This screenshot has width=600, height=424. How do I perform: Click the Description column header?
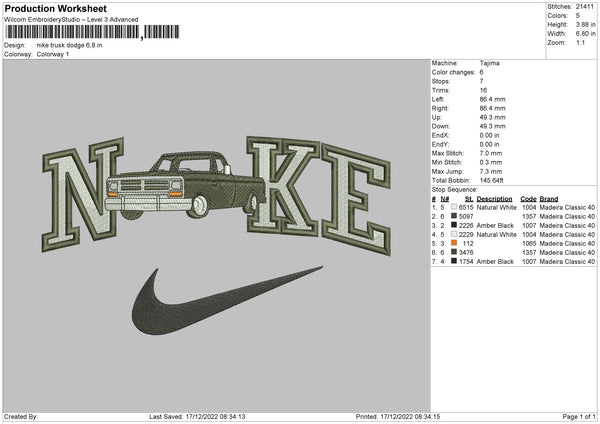pos(494,199)
